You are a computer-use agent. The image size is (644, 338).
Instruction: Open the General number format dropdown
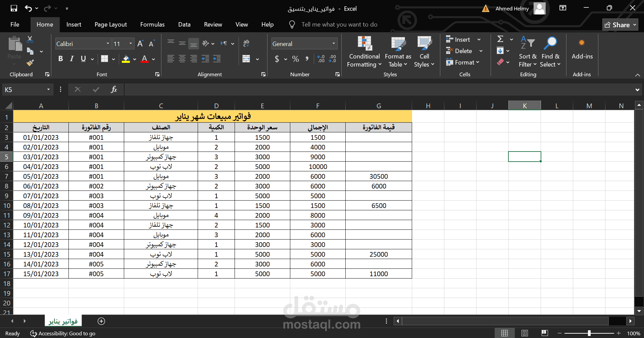(x=334, y=44)
